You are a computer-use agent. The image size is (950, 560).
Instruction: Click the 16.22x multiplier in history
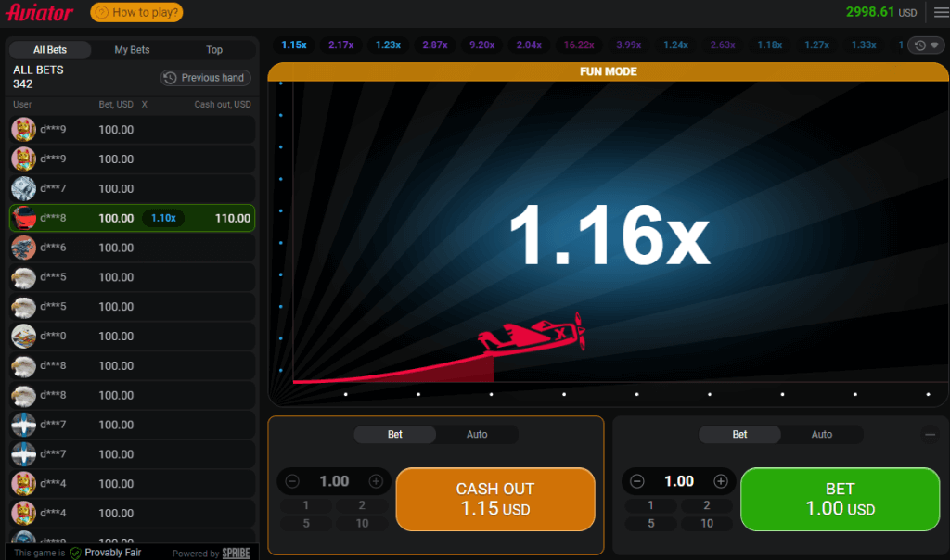(579, 45)
